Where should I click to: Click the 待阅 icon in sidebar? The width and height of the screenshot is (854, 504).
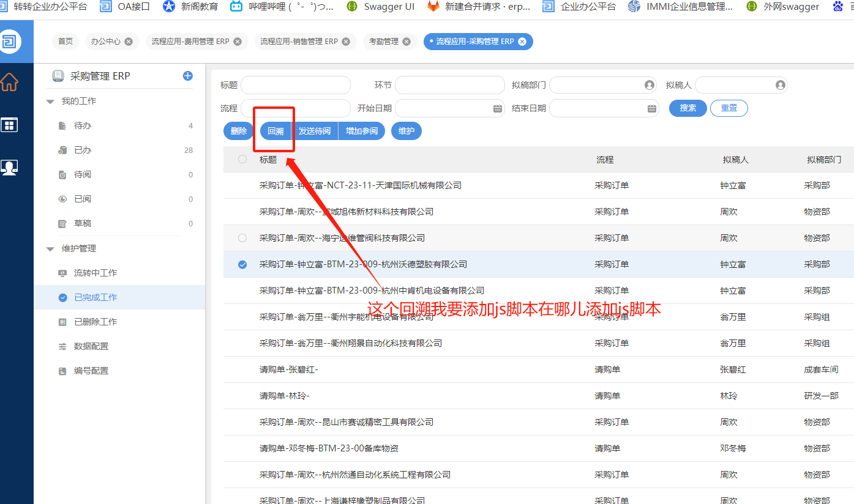pyautogui.click(x=62, y=174)
